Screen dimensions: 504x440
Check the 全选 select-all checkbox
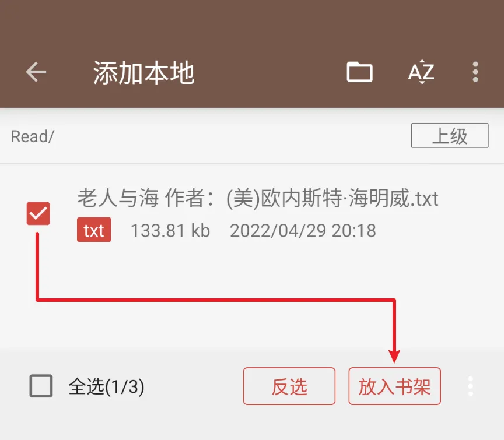coord(41,386)
